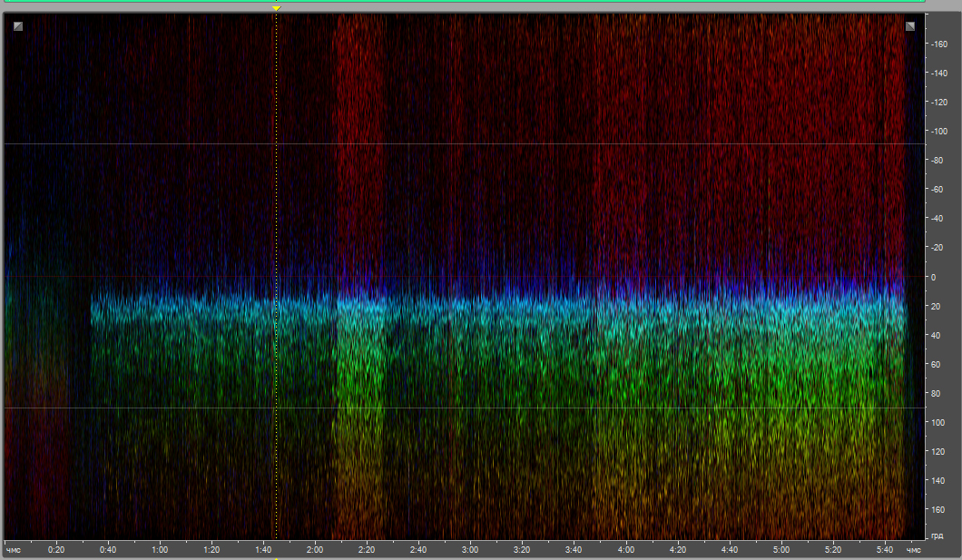Viewport: 962px width, 560px height.
Task: Click the top-left corner handle icon
Action: click(17, 26)
